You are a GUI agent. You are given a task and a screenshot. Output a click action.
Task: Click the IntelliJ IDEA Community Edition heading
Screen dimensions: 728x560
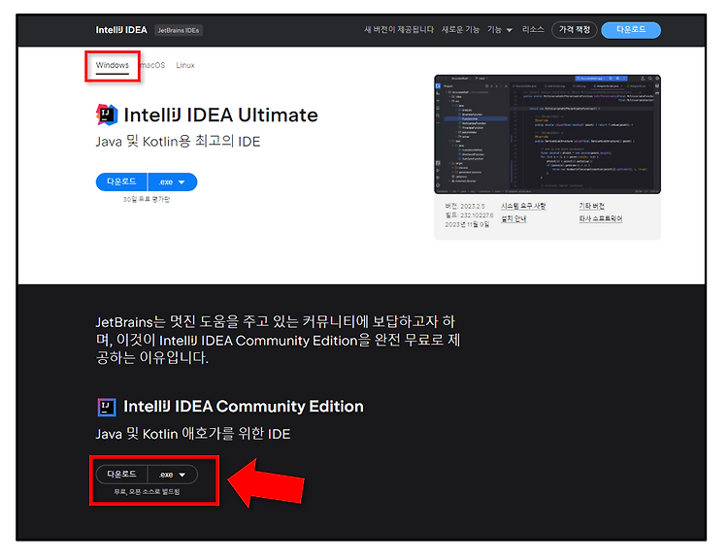point(244,407)
